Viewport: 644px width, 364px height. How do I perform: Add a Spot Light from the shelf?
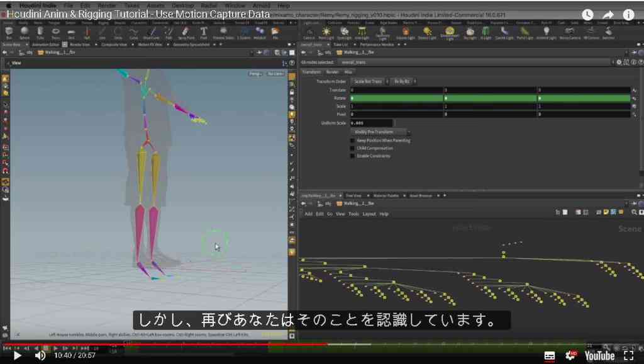[x=344, y=33]
